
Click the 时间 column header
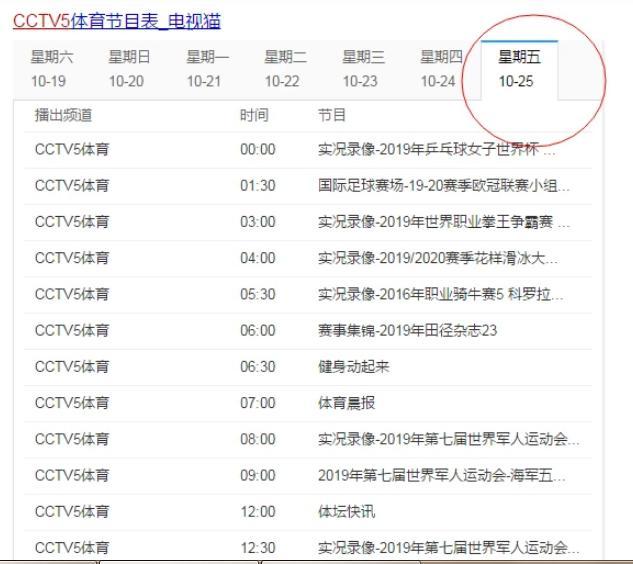click(x=254, y=115)
